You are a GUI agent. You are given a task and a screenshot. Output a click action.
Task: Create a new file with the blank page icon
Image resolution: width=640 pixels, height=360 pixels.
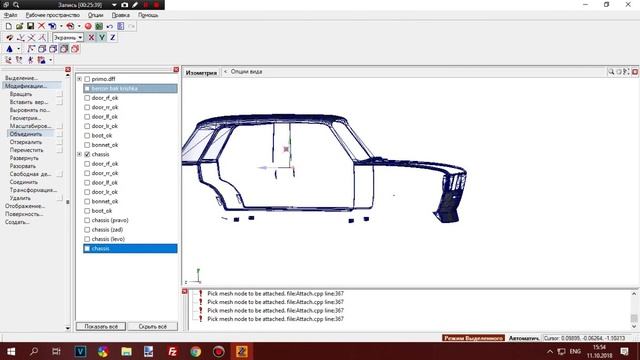pos(9,26)
